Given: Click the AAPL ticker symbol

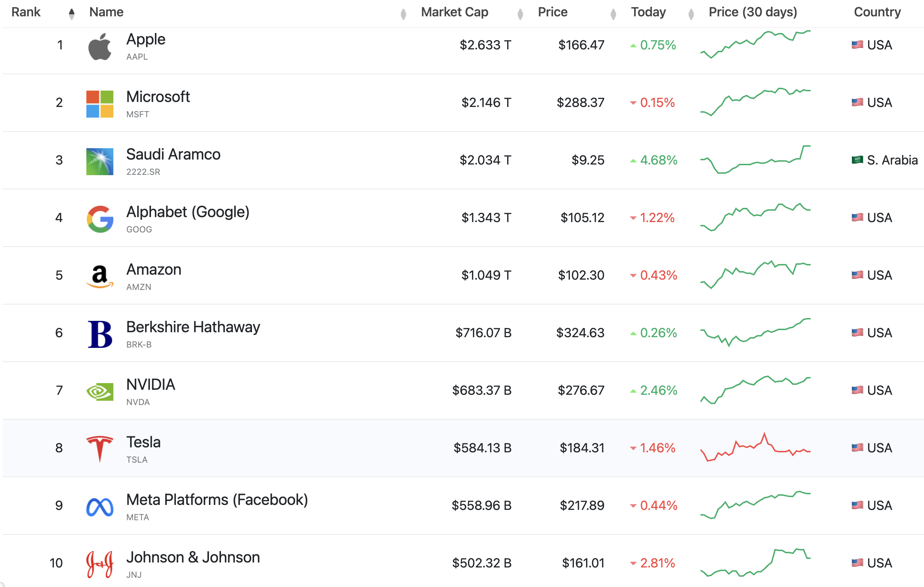Looking at the screenshot, I should click(x=137, y=57).
